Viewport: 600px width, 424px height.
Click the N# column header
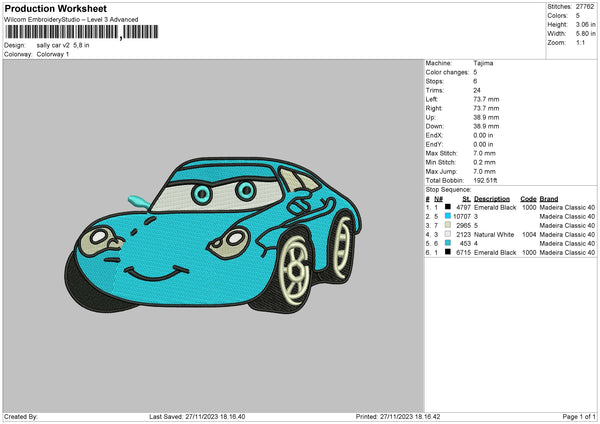click(x=437, y=198)
